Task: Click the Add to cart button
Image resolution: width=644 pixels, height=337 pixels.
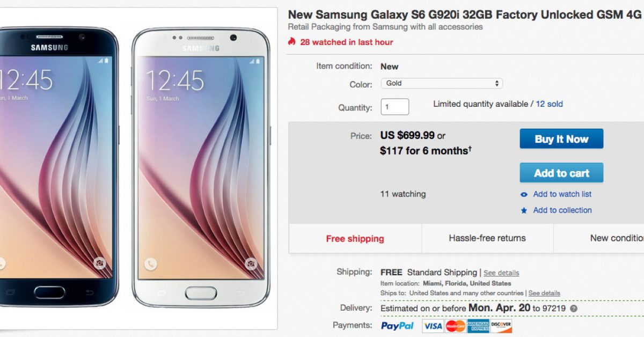Action: point(561,173)
